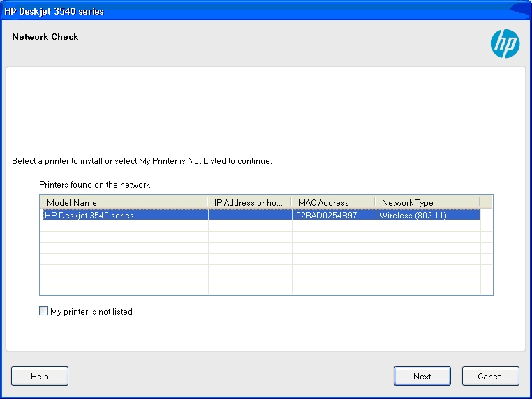The height and width of the screenshot is (399, 532).
Task: Click the Network Check heading
Action: (x=45, y=37)
